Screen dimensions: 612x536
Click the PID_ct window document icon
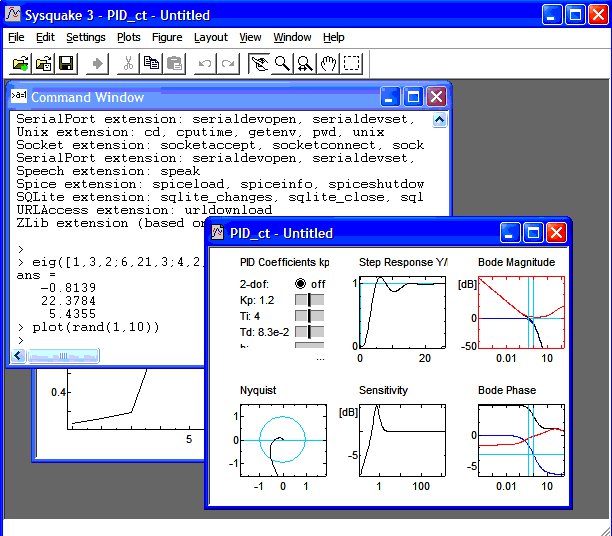click(217, 232)
